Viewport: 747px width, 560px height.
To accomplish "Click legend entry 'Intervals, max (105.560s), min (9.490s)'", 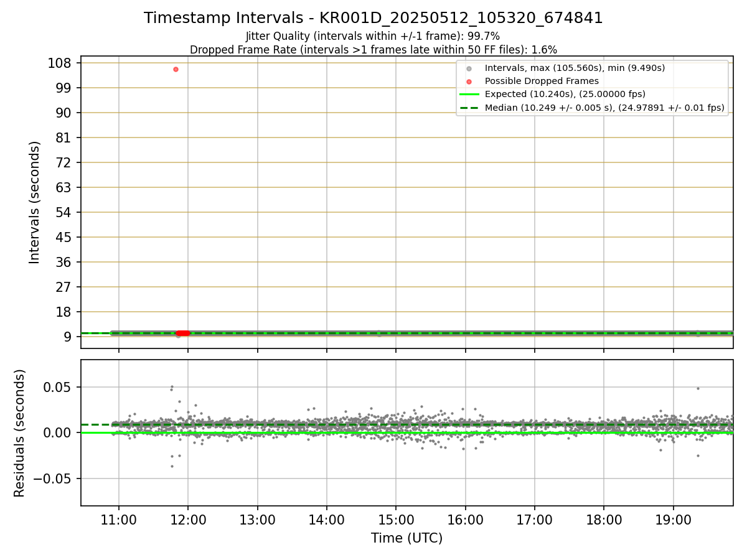I will 575,68.
